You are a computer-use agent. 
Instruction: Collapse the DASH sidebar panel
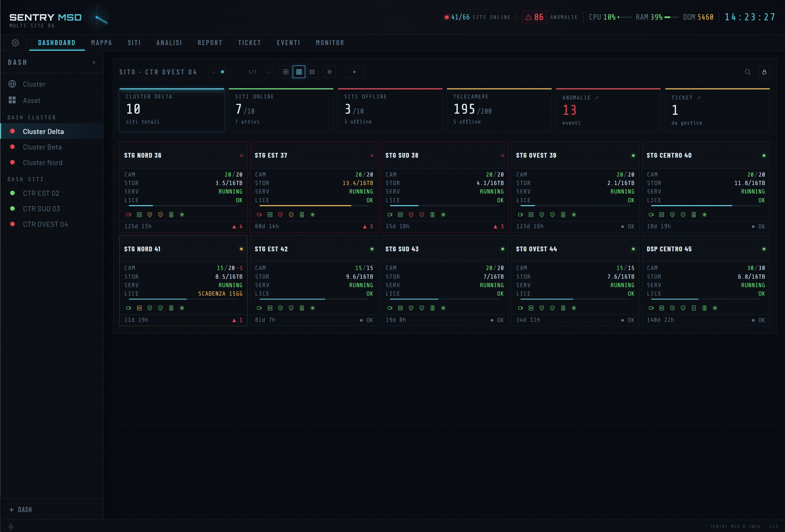pyautogui.click(x=94, y=62)
